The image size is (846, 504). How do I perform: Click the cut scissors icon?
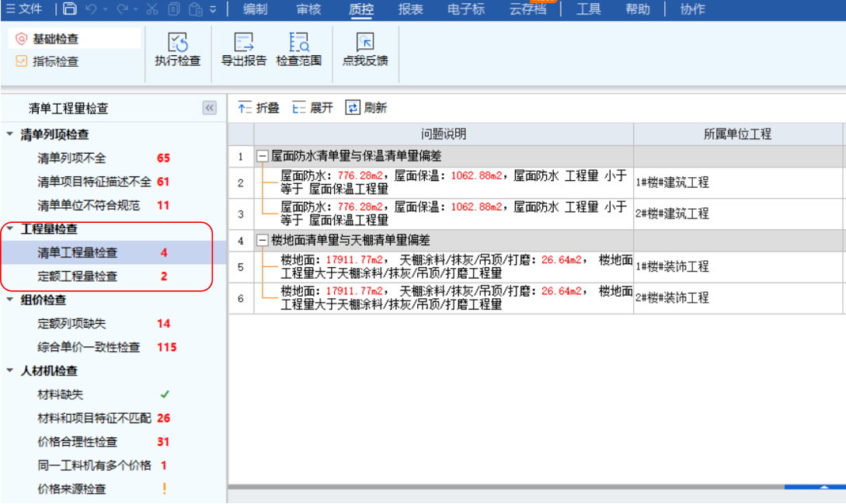[152, 9]
